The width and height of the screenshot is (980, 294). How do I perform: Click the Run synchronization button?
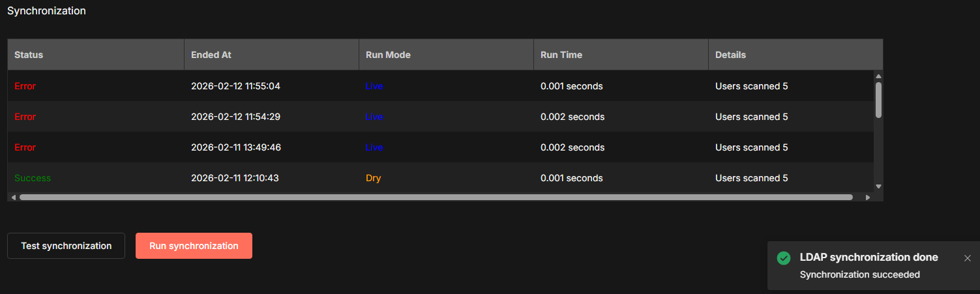(x=194, y=246)
